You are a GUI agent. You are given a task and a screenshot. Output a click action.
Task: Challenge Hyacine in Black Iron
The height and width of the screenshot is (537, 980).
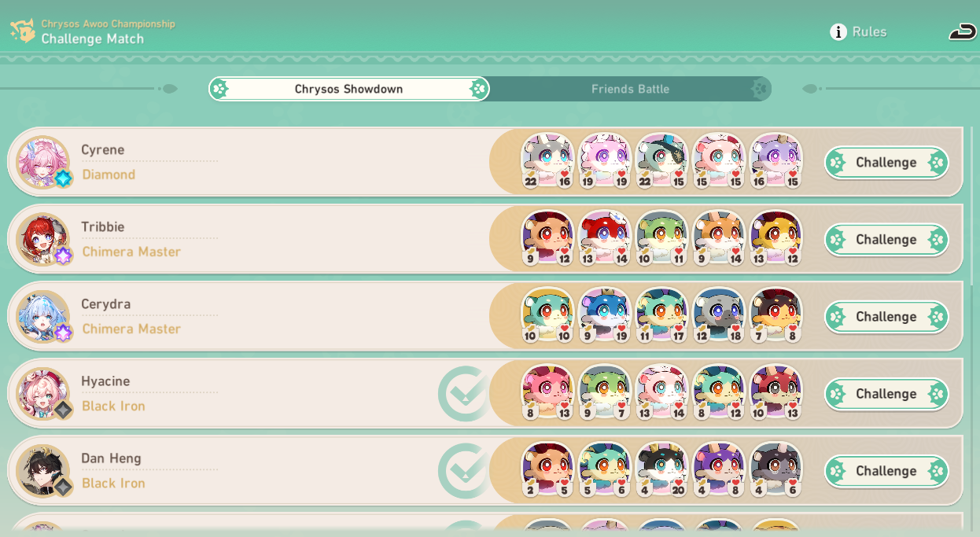(x=886, y=394)
